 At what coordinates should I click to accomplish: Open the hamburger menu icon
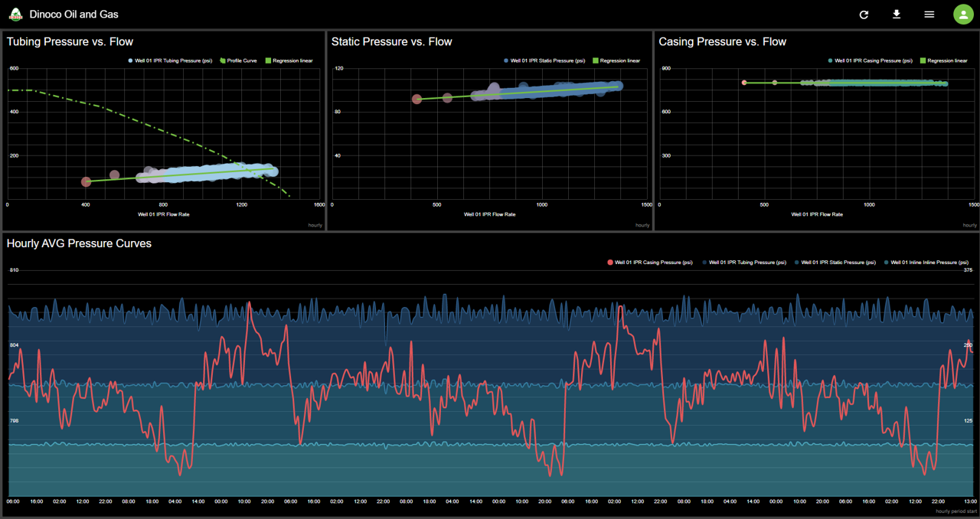coord(929,15)
